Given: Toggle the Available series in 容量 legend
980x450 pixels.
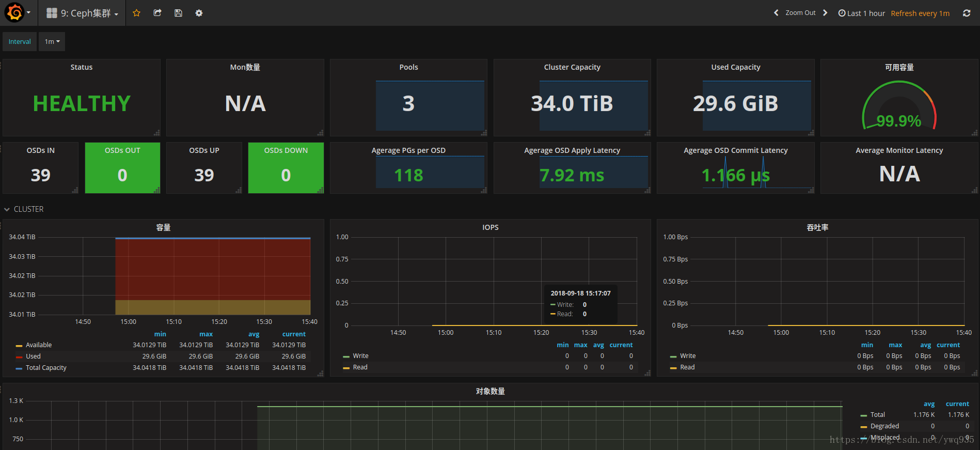Looking at the screenshot, I should point(39,345).
